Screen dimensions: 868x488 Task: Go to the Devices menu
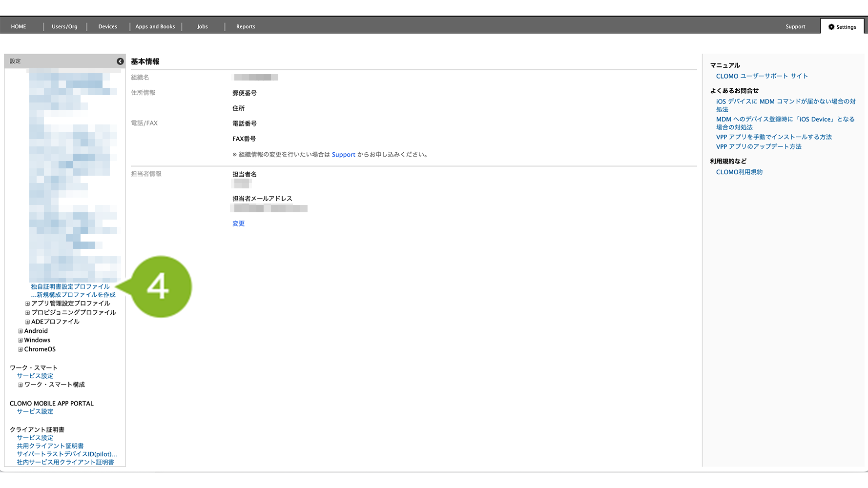click(107, 27)
